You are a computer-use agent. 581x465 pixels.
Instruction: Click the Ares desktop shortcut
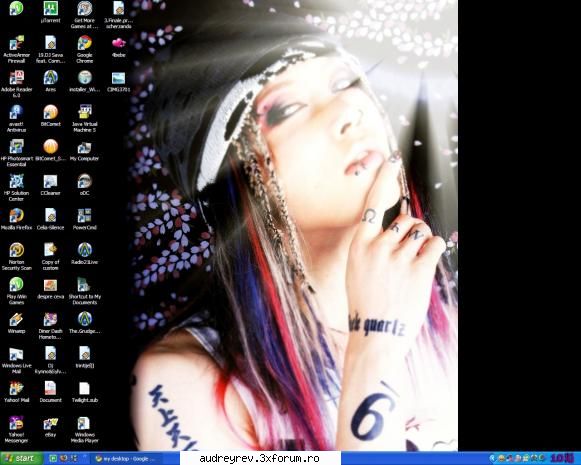[50, 81]
